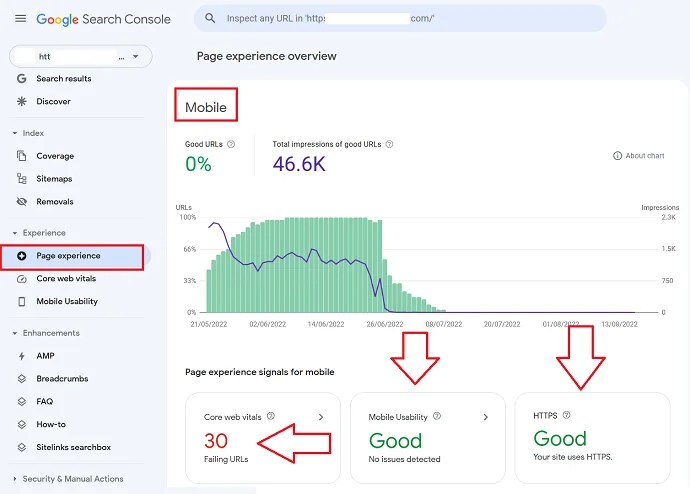
Task: Click the Google Search Console logo
Action: pyautogui.click(x=103, y=19)
